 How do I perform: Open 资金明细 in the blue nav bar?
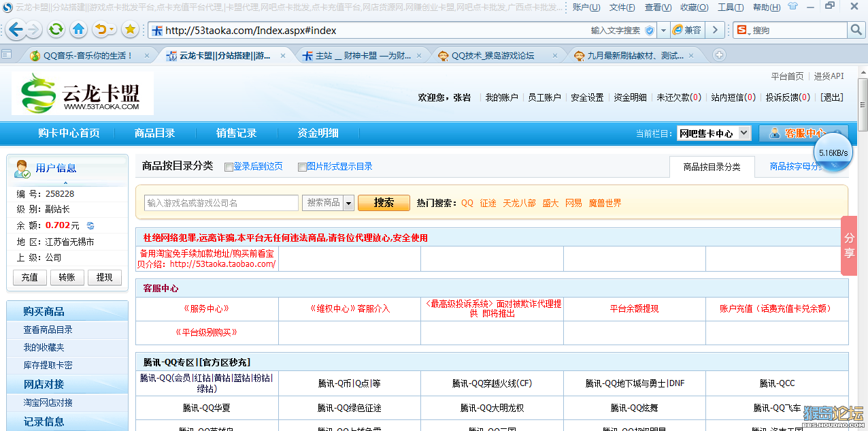318,133
